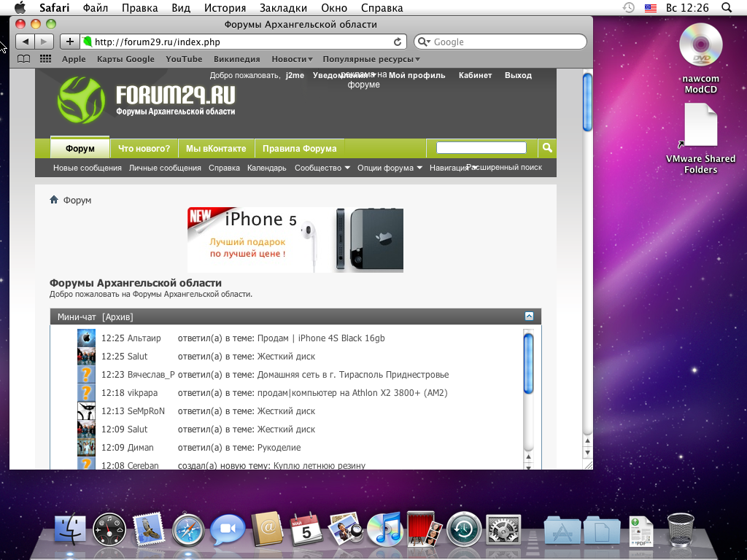
Task: Open the Календарь link
Action: 267,168
